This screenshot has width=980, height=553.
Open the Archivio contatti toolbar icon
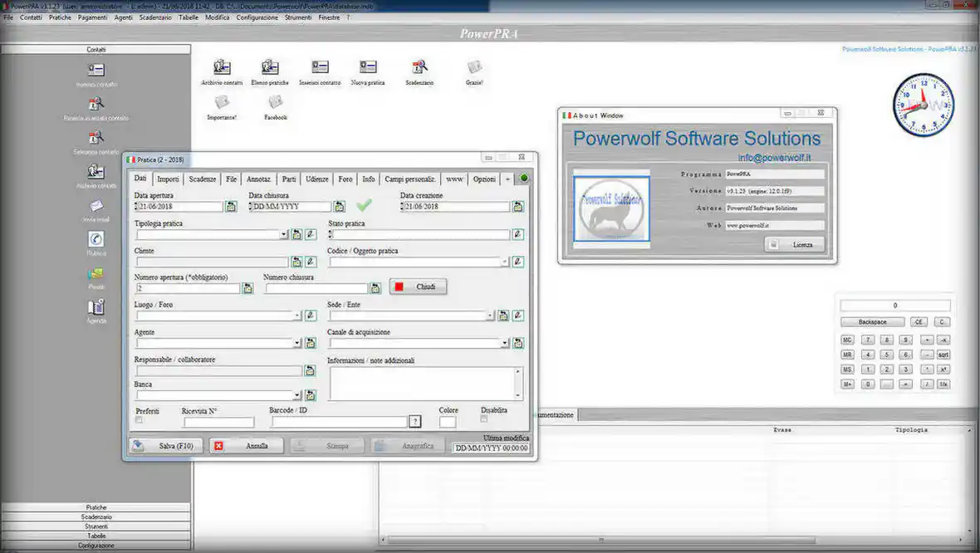point(222,67)
